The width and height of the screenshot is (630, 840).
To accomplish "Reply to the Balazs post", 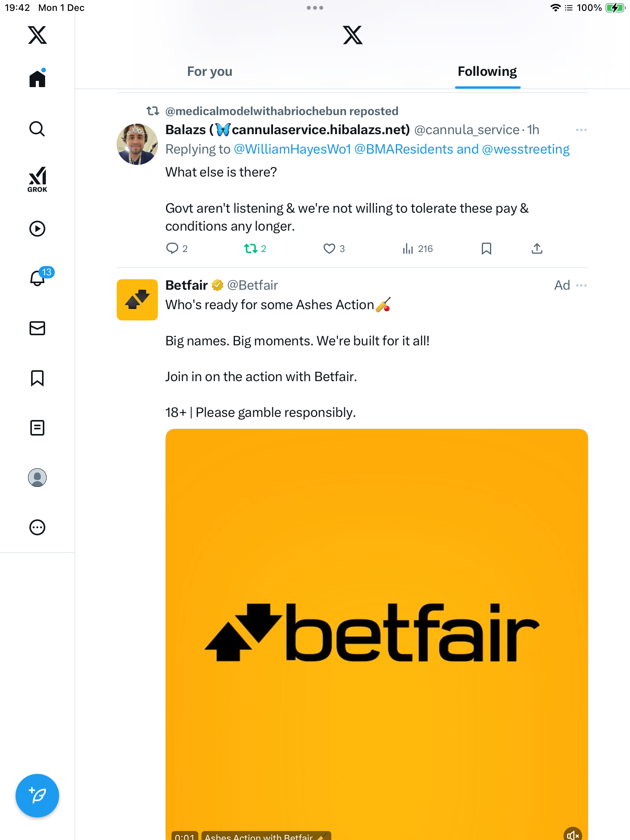I will pyautogui.click(x=172, y=248).
